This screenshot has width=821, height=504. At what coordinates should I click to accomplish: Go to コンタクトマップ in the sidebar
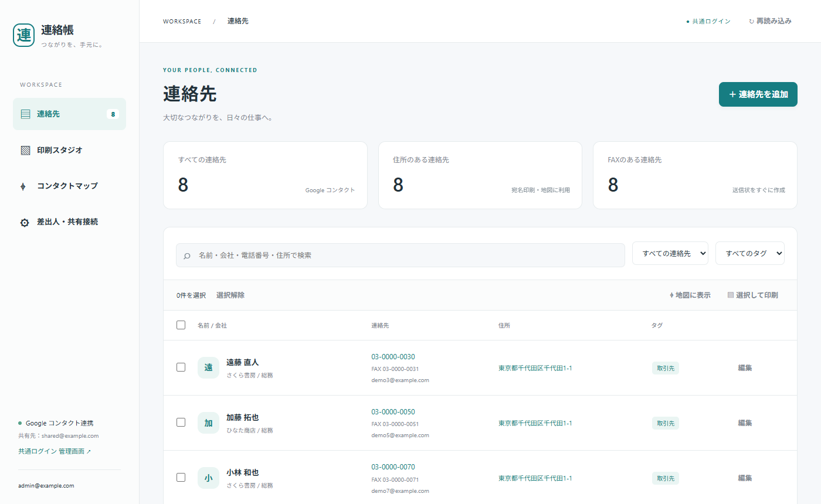tap(69, 186)
